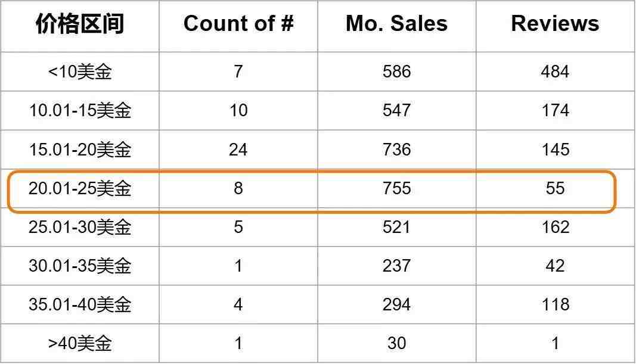Click the Reviews value 118
636x364 pixels.
click(x=555, y=304)
